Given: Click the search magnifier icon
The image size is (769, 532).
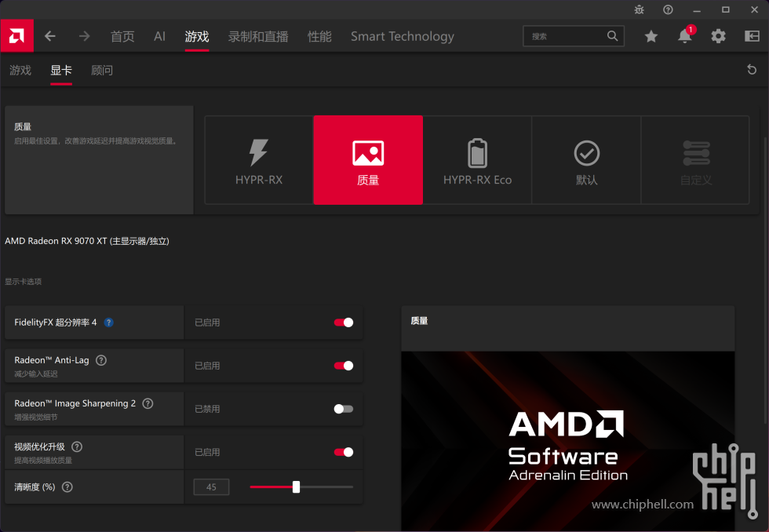Looking at the screenshot, I should coord(613,36).
